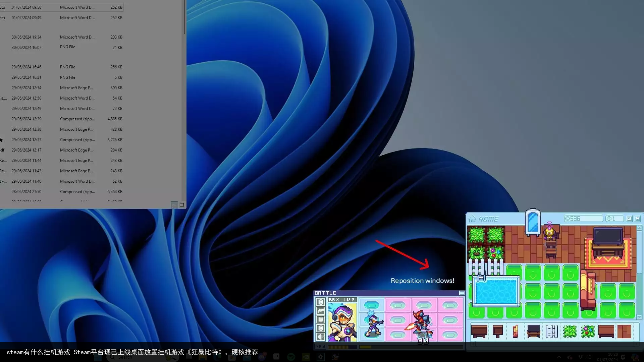Screen dimensions: 644x362
Task: Click the white picket fence in Home room
Action: pos(486,267)
